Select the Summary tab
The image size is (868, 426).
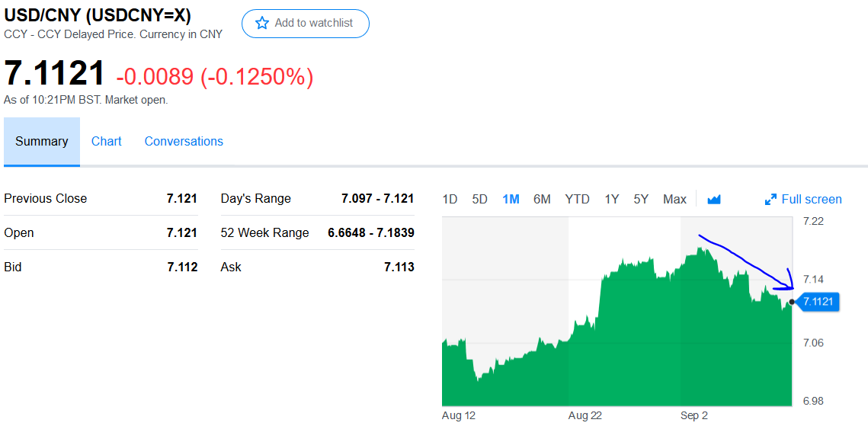click(x=41, y=142)
